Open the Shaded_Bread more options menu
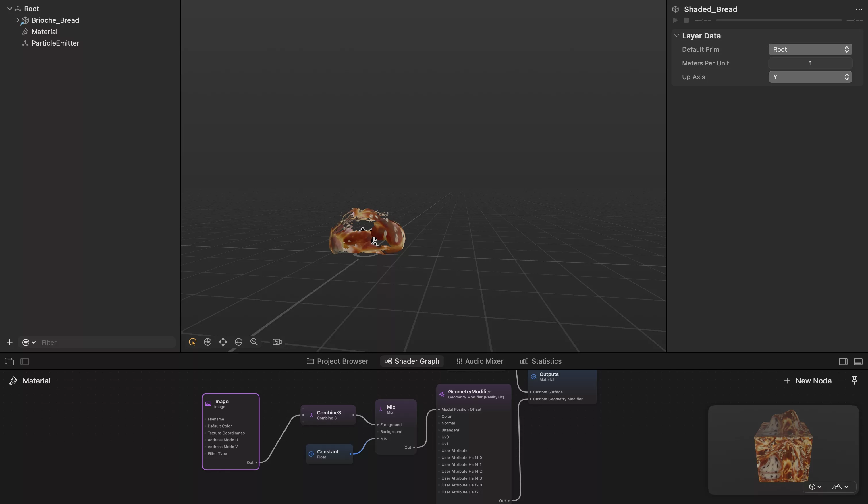Viewport: 868px width, 504px height. tap(859, 9)
